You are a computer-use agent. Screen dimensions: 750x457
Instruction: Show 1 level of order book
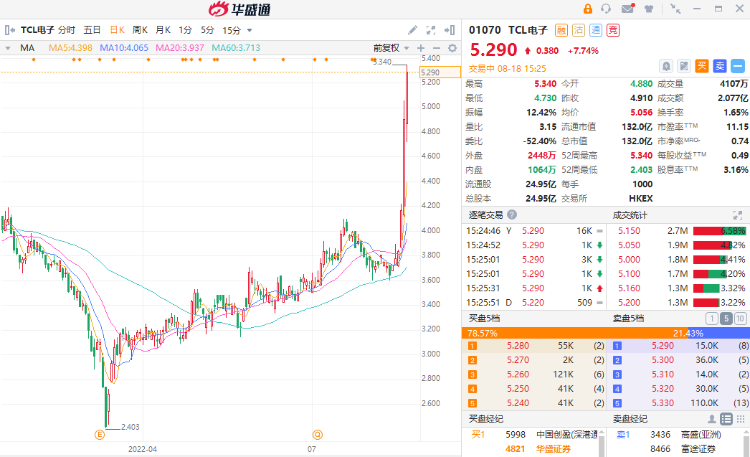[713, 317]
